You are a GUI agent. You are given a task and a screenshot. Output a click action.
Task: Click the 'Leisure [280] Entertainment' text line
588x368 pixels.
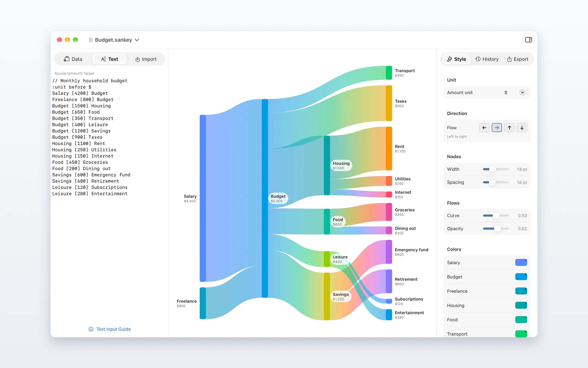(x=90, y=194)
